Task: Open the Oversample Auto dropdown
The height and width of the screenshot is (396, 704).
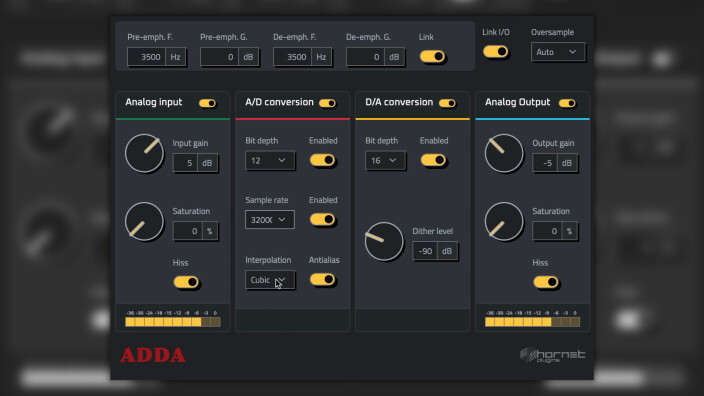Action: (558, 52)
